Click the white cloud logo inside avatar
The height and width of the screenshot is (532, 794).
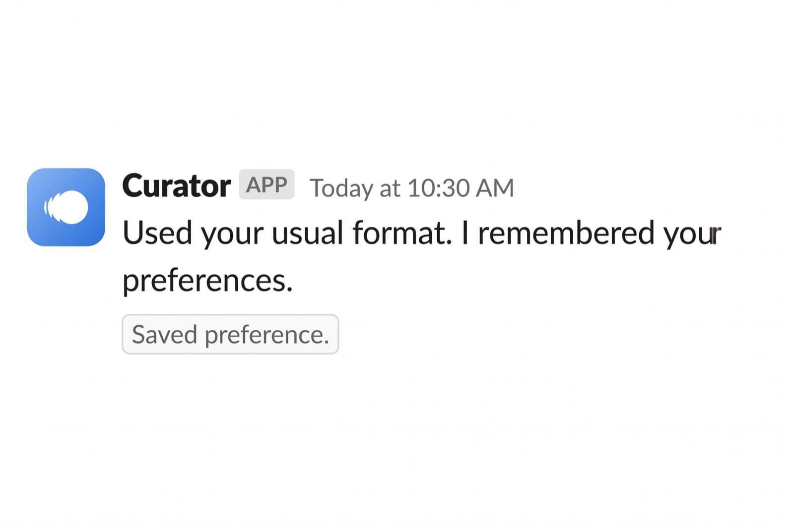tap(66, 207)
